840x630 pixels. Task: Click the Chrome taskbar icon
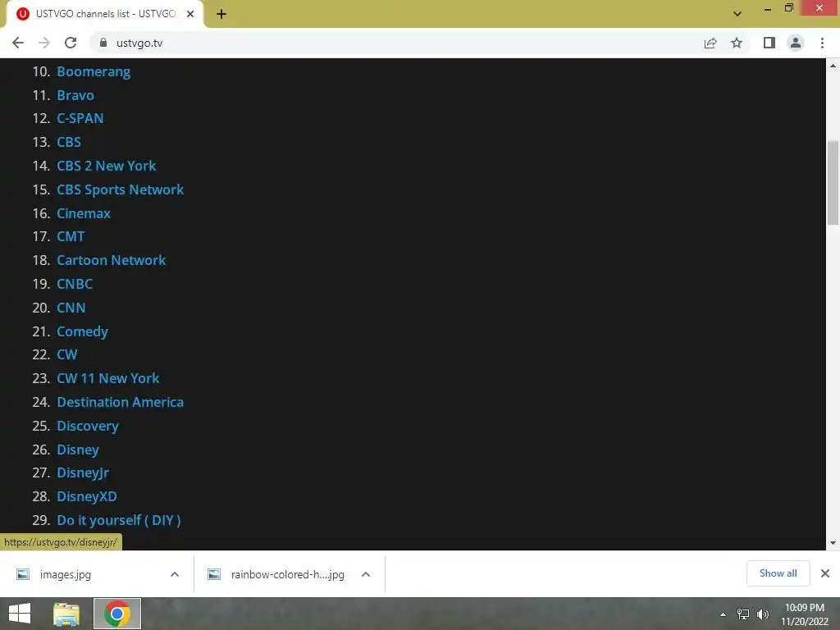pyautogui.click(x=117, y=614)
